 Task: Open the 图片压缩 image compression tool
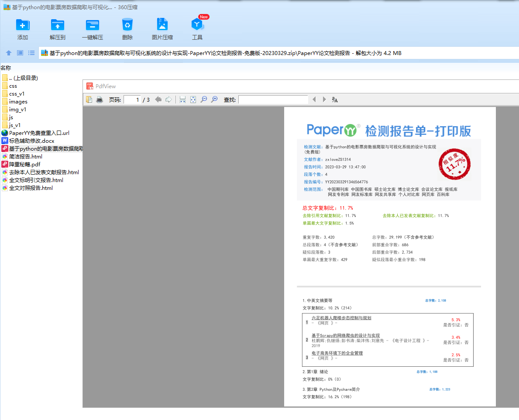(x=162, y=24)
